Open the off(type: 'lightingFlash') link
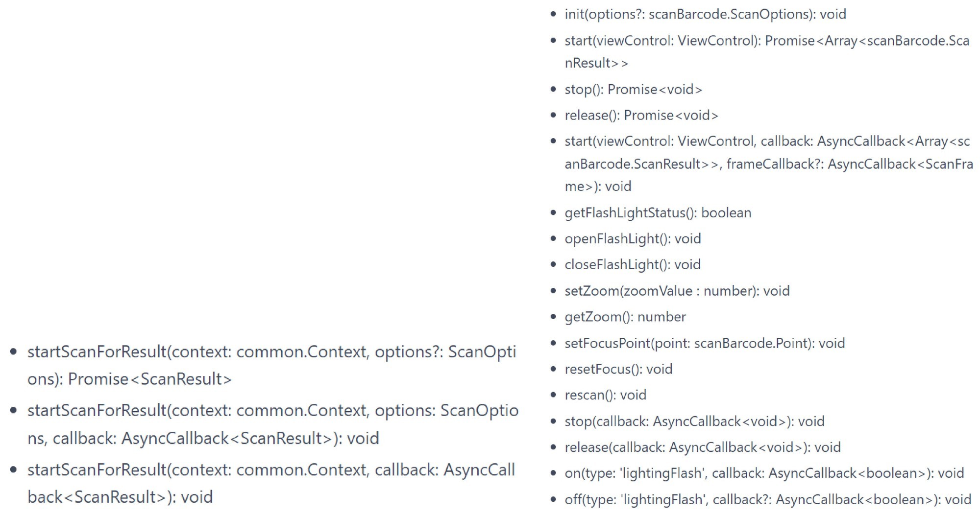The width and height of the screenshot is (980, 515). 767,500
